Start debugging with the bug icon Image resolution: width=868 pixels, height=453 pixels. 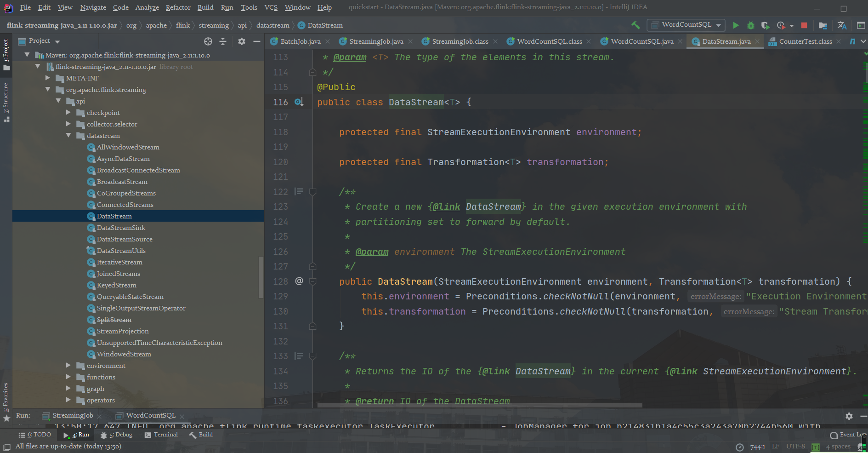click(x=751, y=25)
